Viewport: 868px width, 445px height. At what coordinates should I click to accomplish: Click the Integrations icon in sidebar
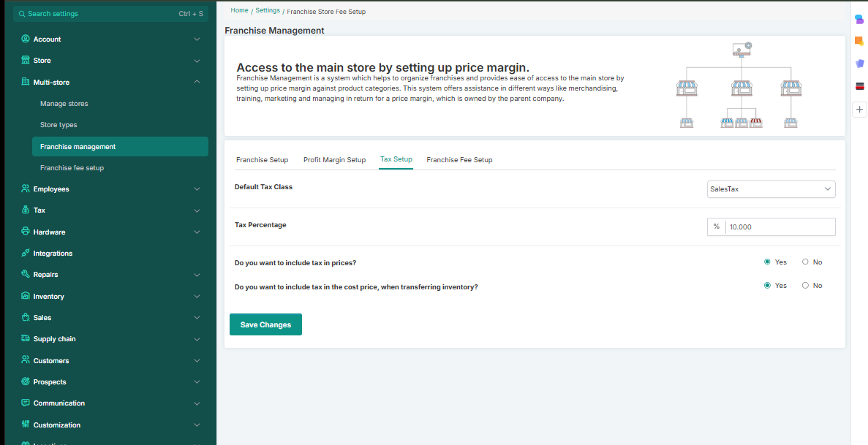tap(26, 254)
